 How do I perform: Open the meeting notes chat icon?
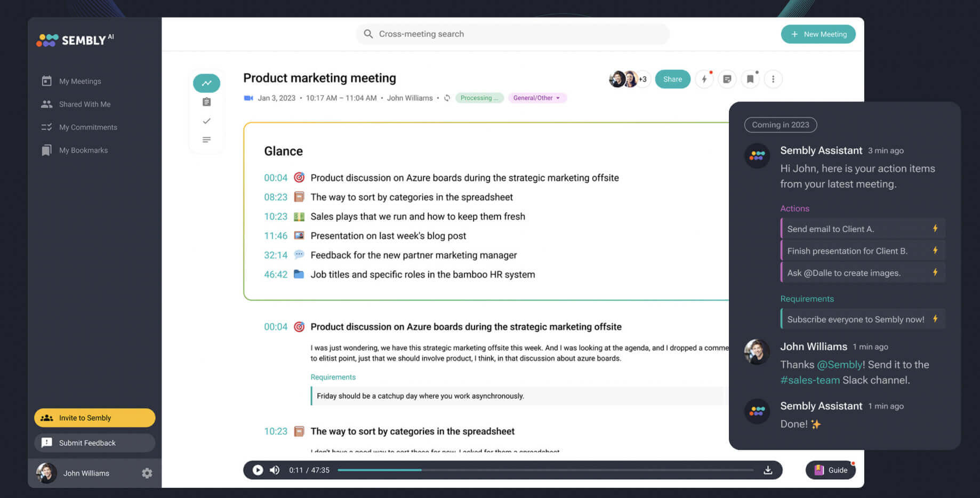pos(727,79)
